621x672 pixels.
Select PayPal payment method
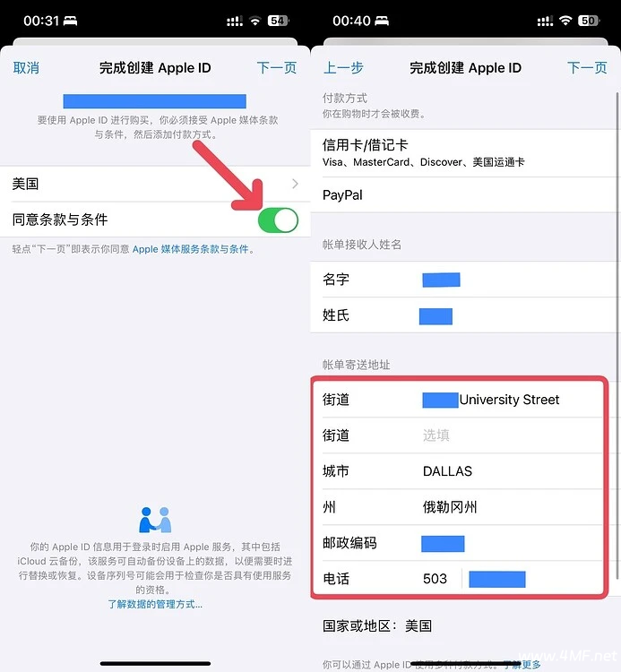(465, 195)
